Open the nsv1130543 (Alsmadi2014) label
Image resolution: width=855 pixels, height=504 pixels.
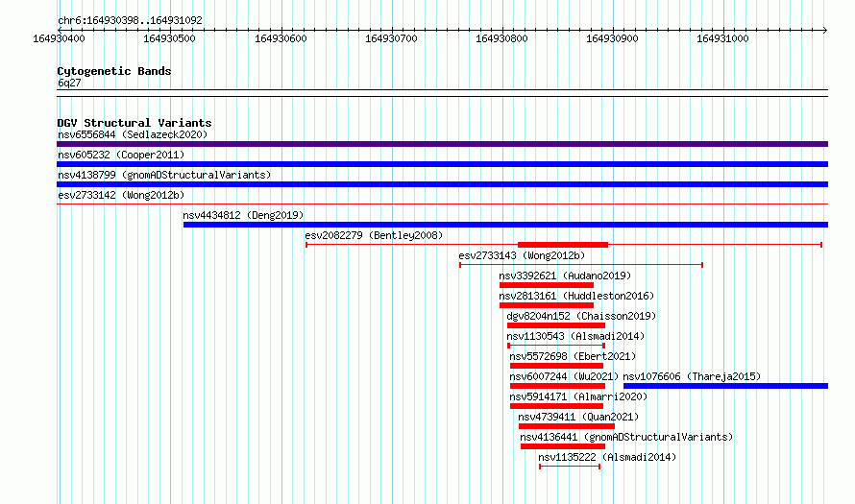click(x=575, y=336)
